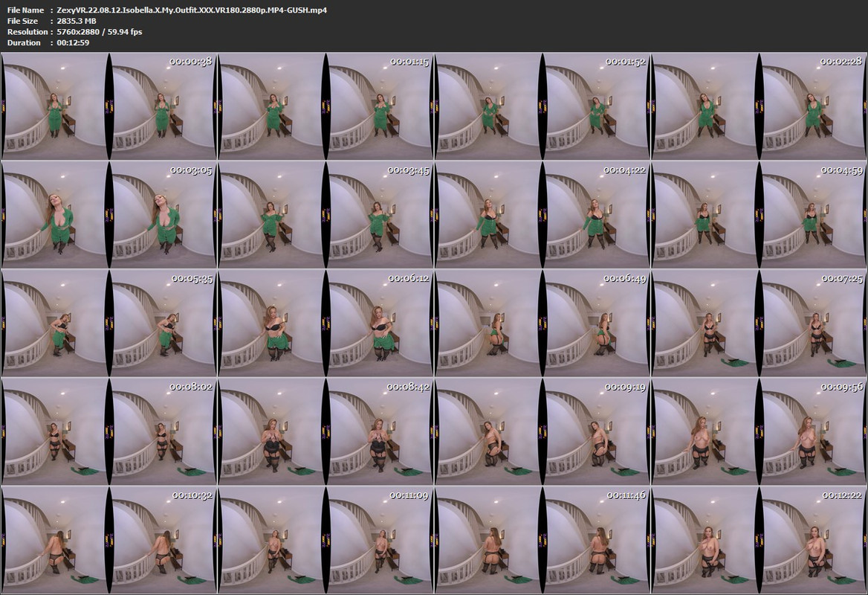Screen dimensions: 868x595
Task: Click the thumbnail with timestamp 00:11:09
Action: (x=325, y=540)
